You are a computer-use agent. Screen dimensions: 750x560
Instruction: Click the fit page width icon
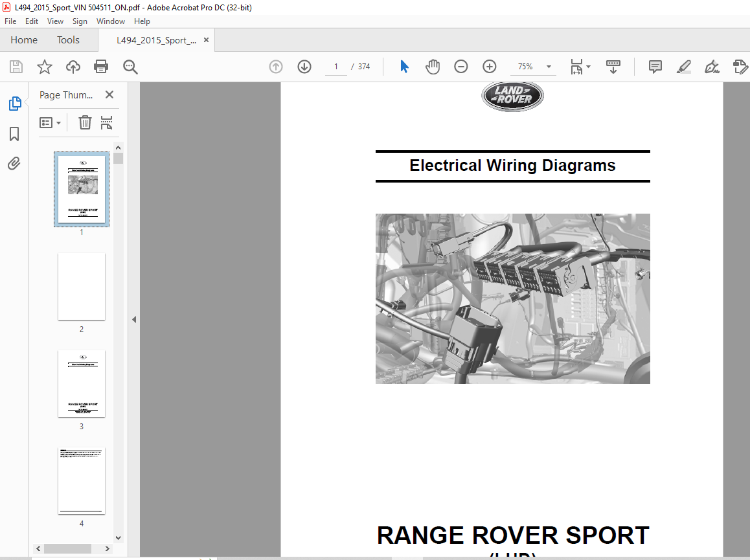tap(576, 67)
